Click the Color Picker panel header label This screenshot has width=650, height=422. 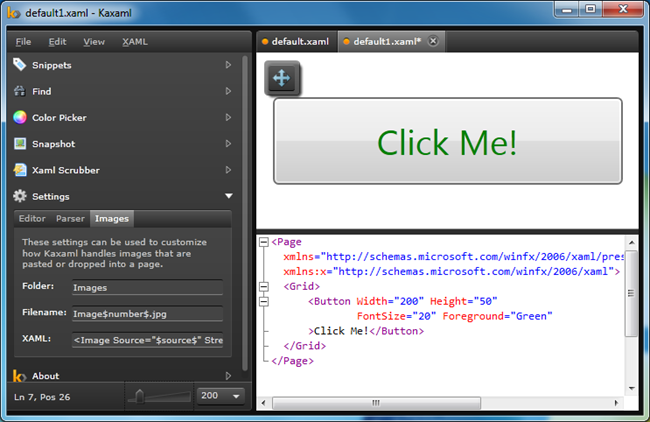(x=59, y=118)
